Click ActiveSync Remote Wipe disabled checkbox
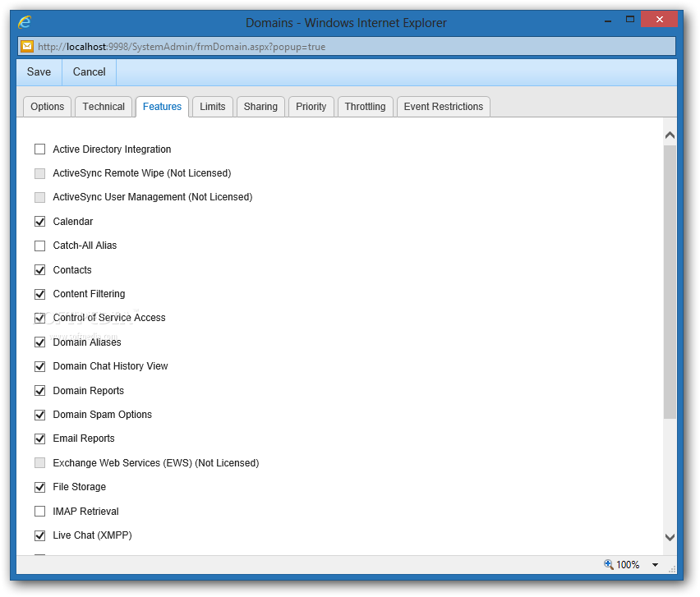This screenshot has height=597, width=700. click(39, 173)
